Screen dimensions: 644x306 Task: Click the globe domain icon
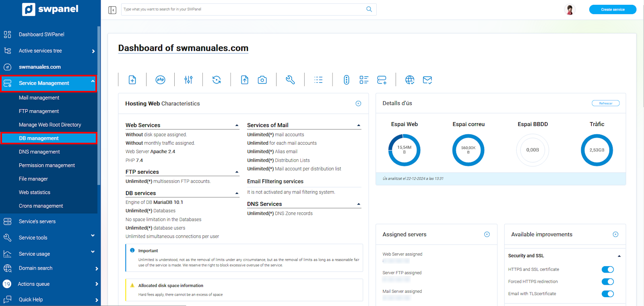tap(410, 80)
